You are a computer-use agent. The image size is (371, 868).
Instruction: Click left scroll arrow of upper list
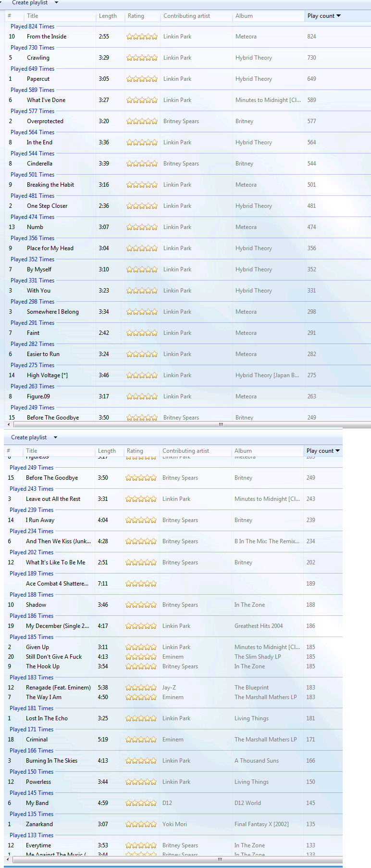coord(9,424)
